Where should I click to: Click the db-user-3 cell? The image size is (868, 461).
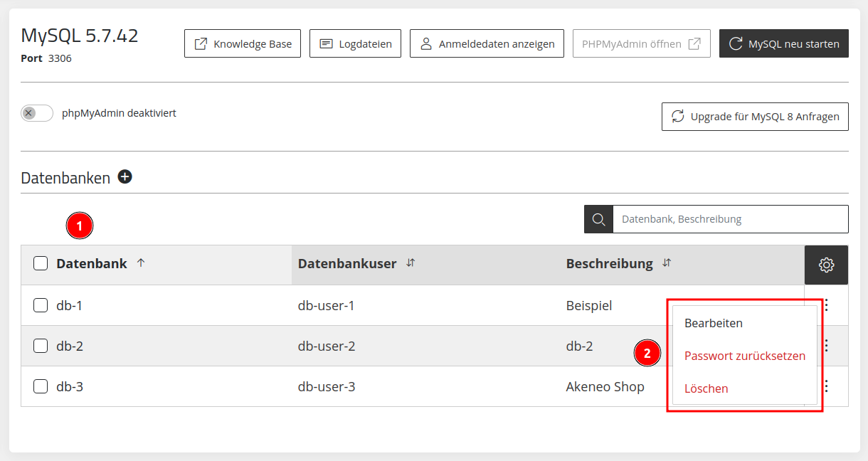(x=327, y=386)
